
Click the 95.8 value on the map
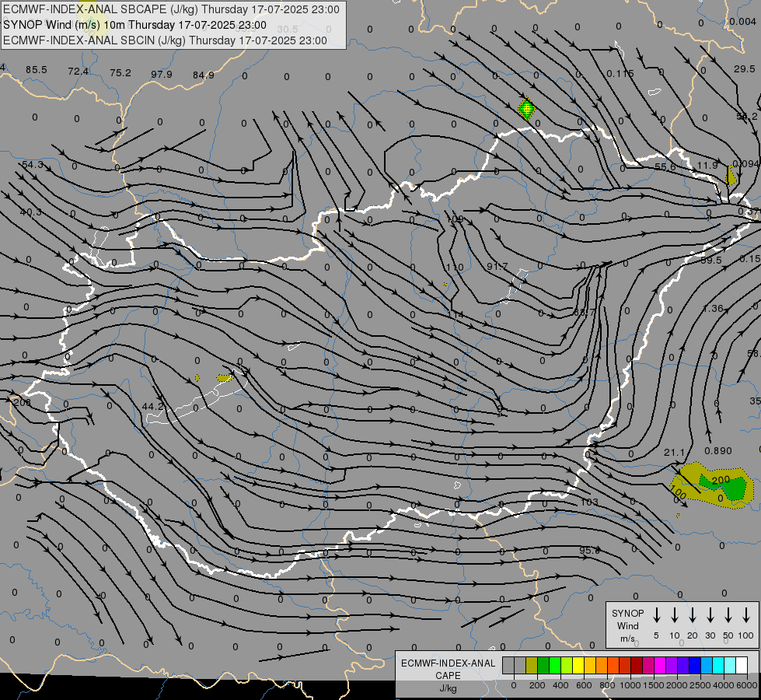click(590, 551)
